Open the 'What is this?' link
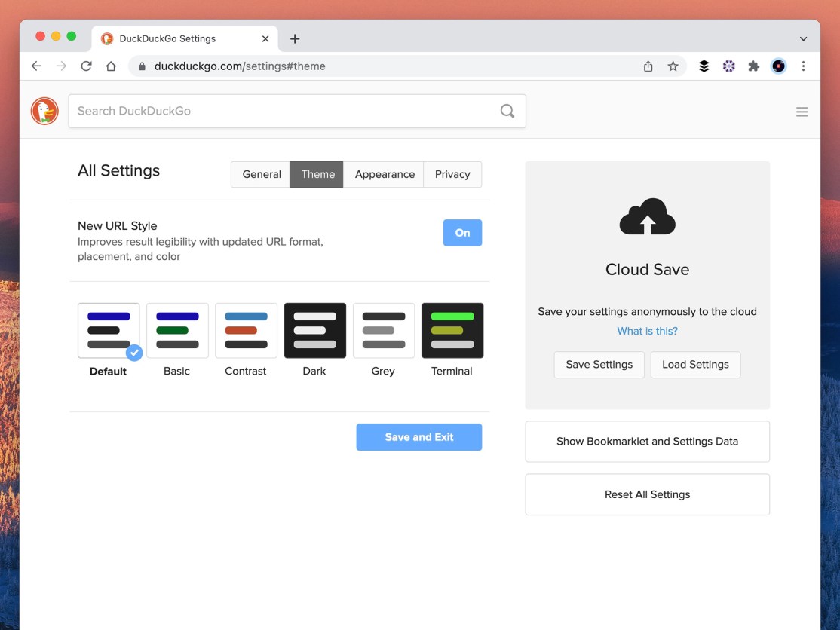 [647, 330]
